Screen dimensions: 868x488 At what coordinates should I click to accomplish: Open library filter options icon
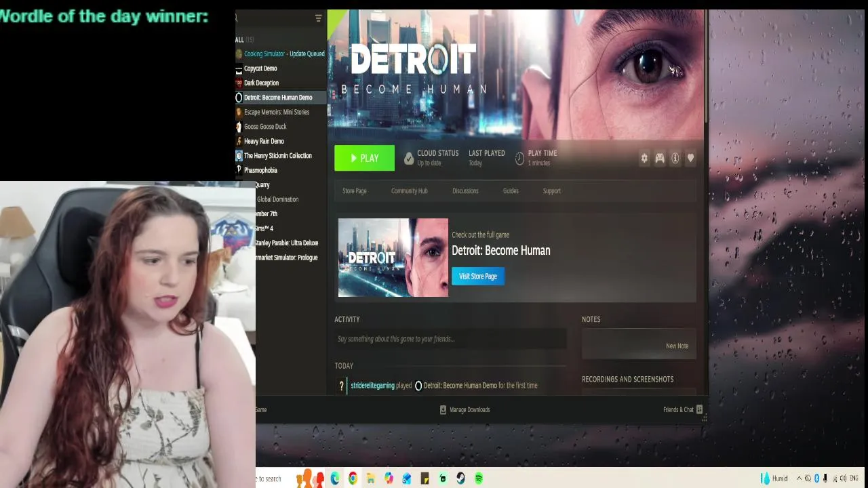tap(319, 18)
